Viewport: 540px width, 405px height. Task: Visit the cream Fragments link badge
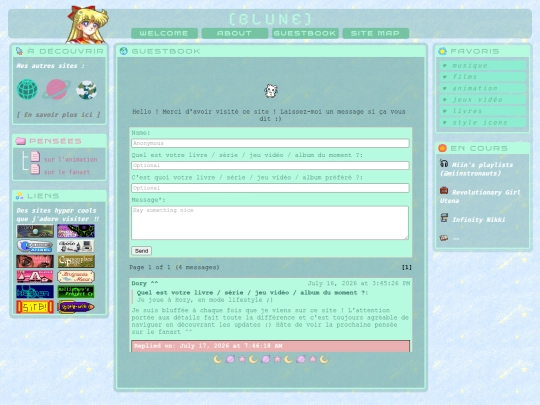76,277
